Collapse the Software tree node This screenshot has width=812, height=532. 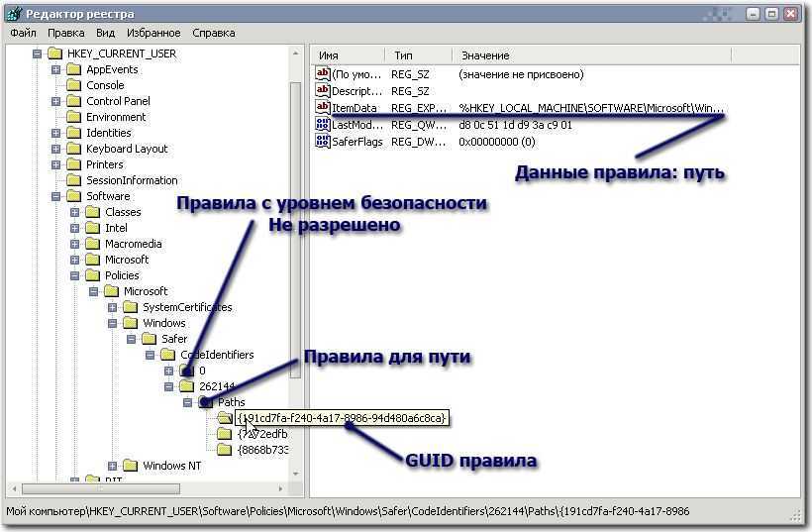click(56, 196)
